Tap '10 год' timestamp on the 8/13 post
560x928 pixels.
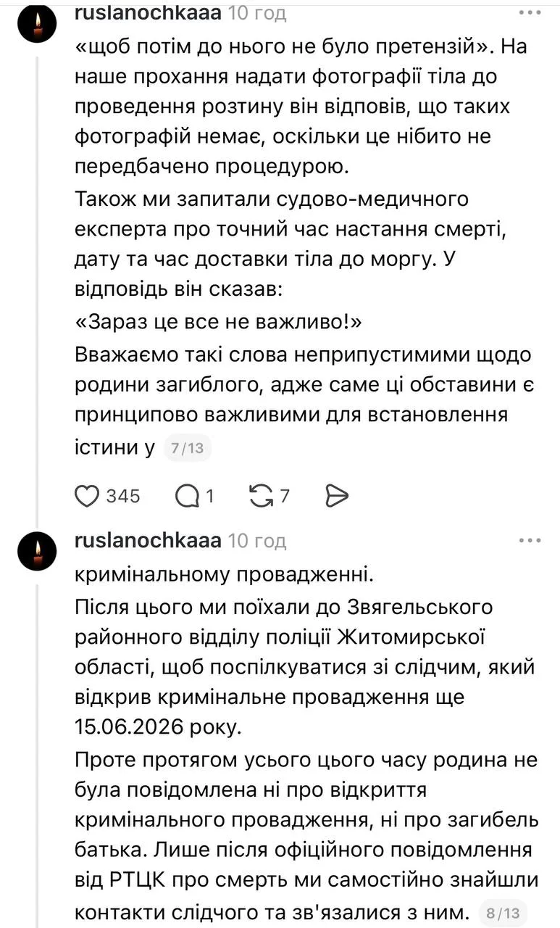click(257, 542)
